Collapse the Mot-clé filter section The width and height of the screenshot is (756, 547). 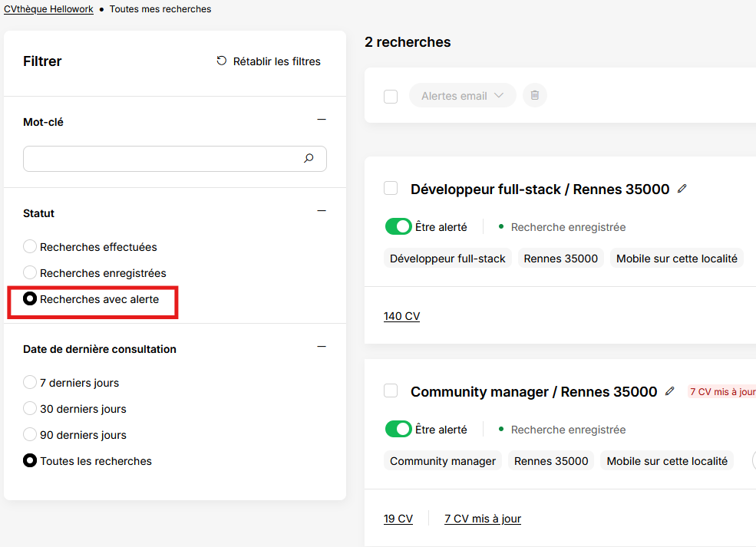pos(322,120)
